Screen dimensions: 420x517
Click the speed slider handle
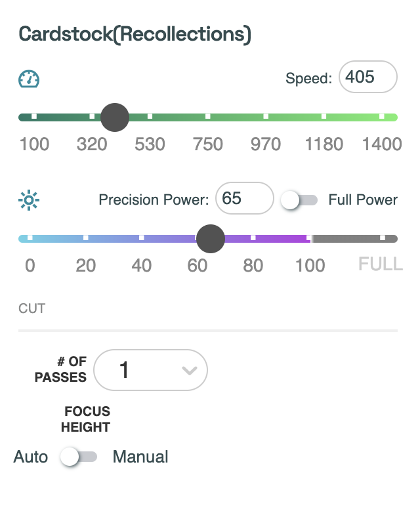coord(115,117)
